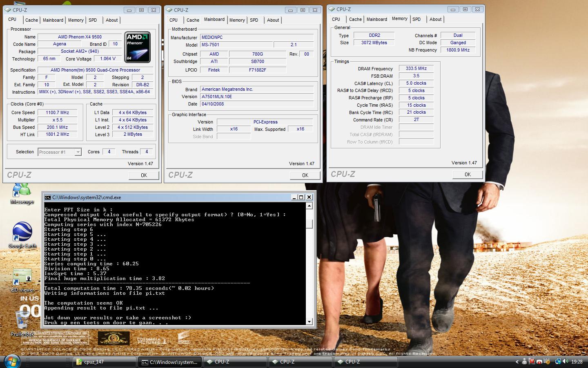This screenshot has height=368, width=588.
Task: Open the eID-viewer desktop shortcut
Action: (x=22, y=280)
